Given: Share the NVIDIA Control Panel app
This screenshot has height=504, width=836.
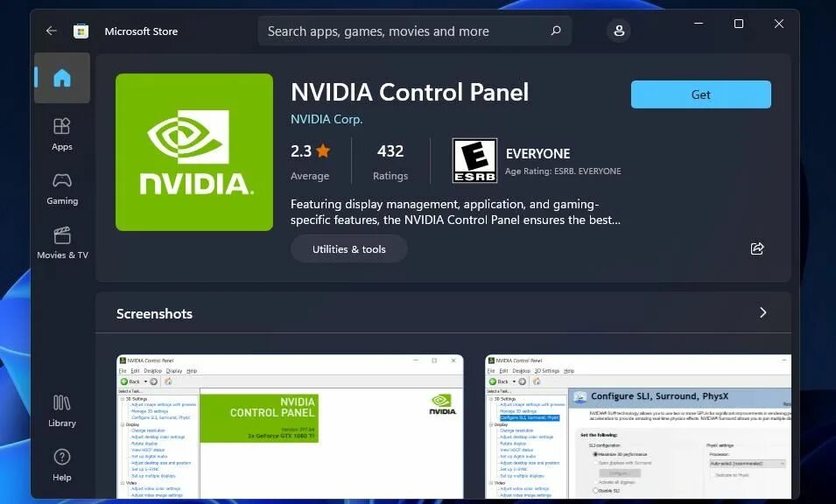Looking at the screenshot, I should 757,248.
